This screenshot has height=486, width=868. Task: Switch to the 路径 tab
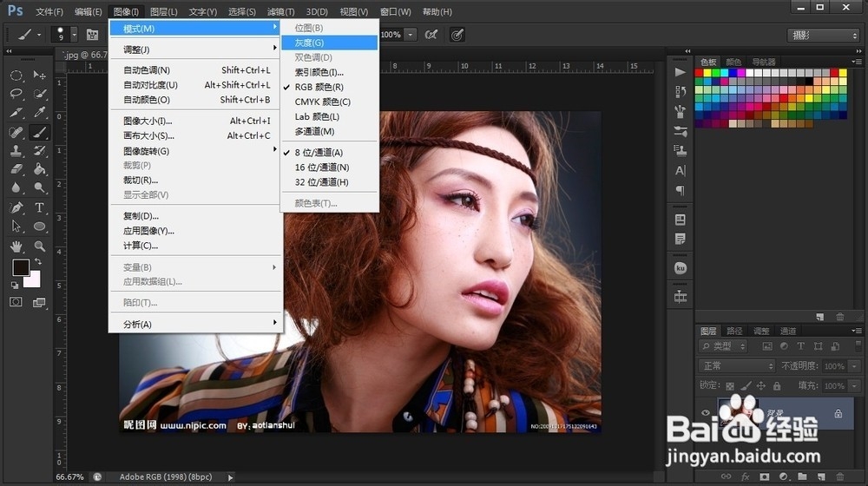tap(734, 331)
